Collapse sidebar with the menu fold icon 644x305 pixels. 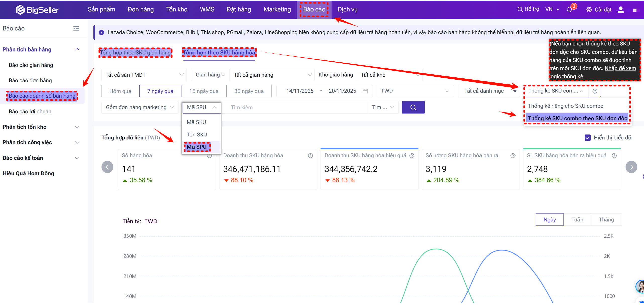(76, 29)
